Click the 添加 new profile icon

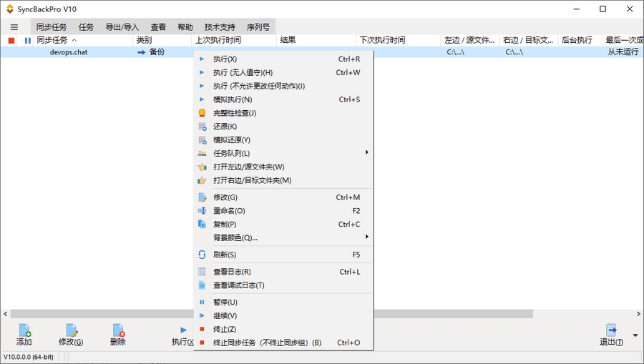coord(24,330)
